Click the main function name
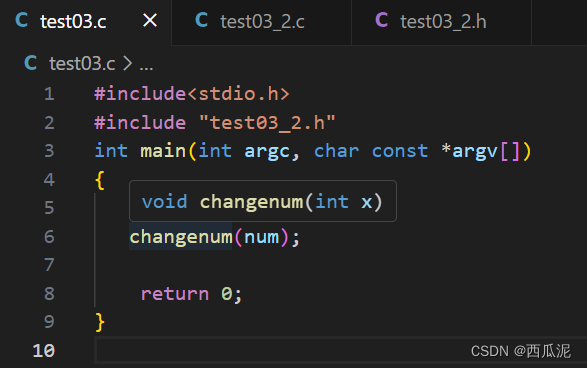 click(163, 151)
